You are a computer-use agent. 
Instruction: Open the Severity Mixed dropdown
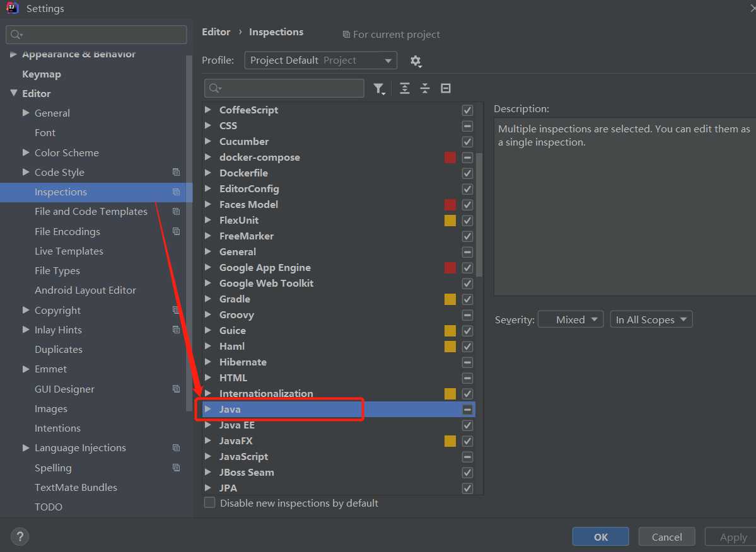point(571,319)
